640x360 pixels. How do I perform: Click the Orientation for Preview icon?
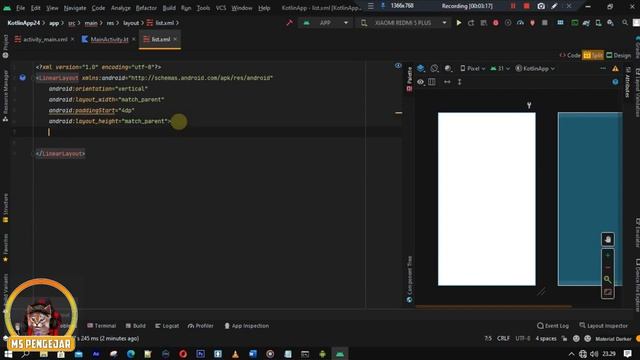[x=434, y=69]
